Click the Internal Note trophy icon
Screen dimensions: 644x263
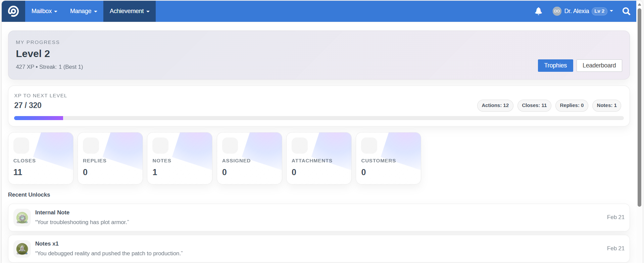pos(22,218)
